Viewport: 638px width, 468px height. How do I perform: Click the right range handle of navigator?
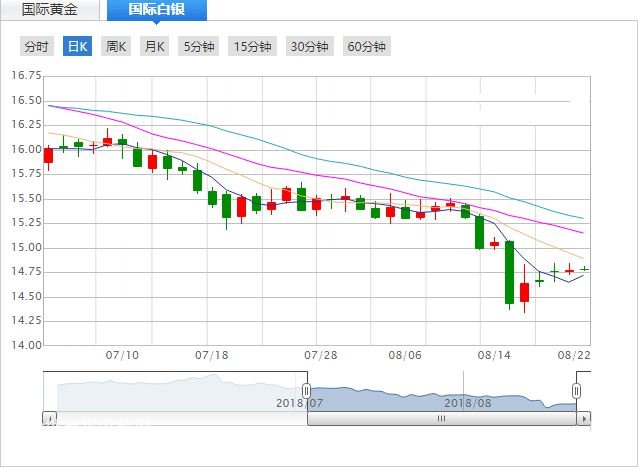[x=577, y=390]
